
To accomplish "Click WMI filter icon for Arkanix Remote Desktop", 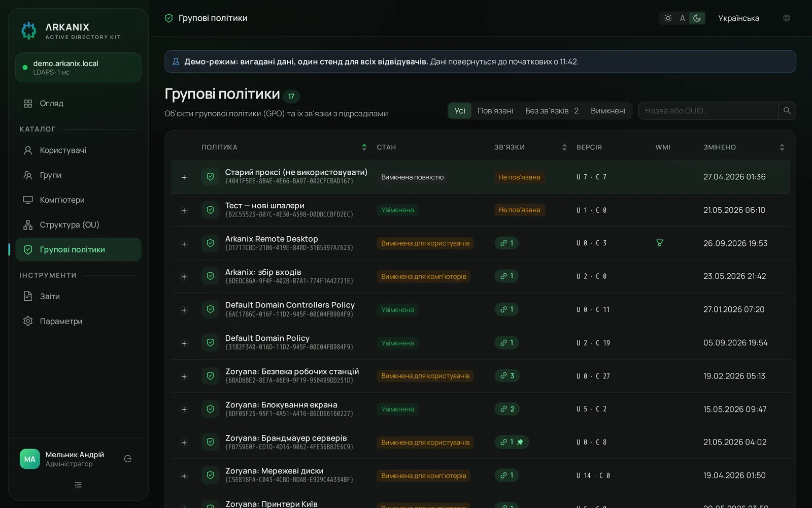I will [660, 243].
